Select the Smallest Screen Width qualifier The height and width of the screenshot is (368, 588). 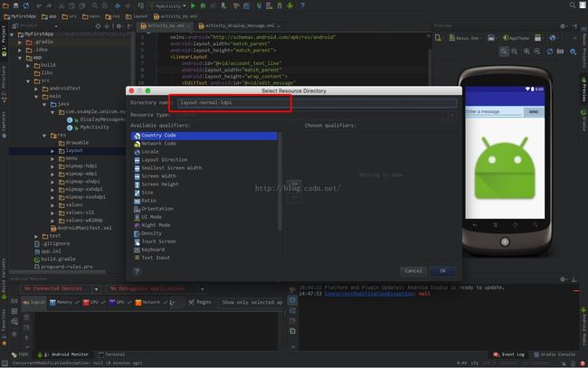204,168
